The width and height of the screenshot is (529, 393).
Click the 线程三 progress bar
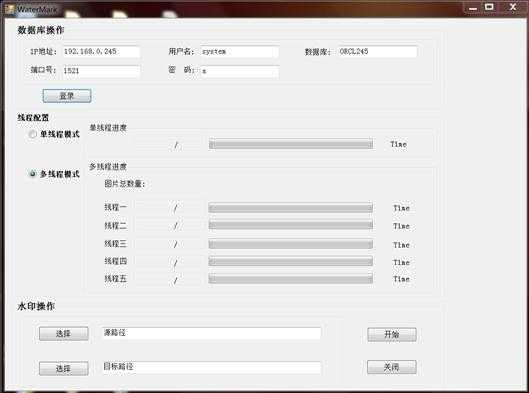290,244
